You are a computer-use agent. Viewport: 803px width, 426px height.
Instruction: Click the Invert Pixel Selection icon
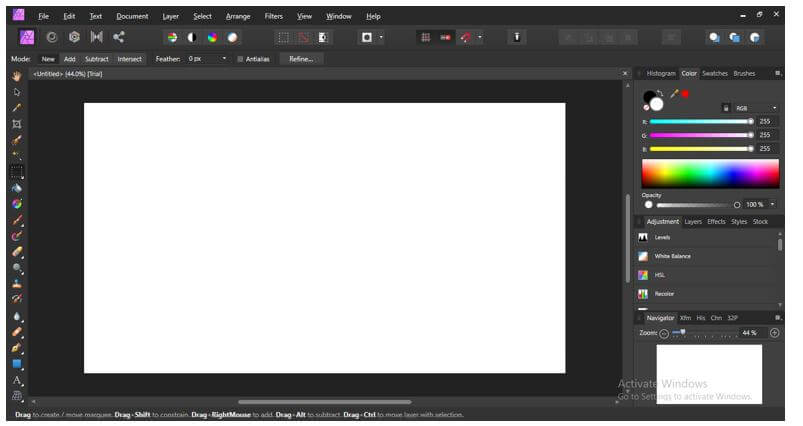(x=323, y=37)
